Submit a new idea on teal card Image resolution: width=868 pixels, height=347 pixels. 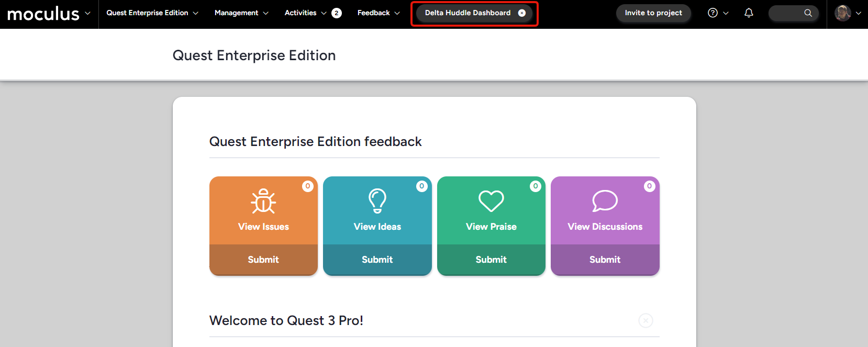(x=377, y=260)
